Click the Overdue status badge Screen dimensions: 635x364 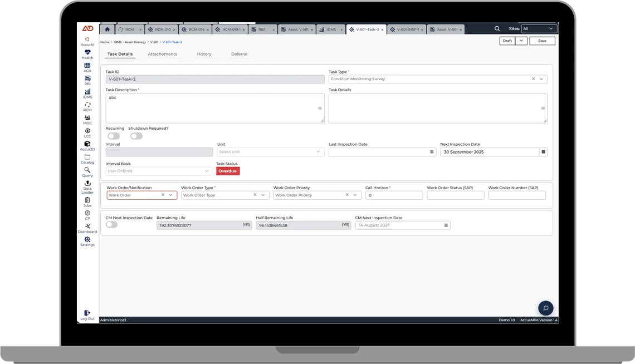point(228,171)
